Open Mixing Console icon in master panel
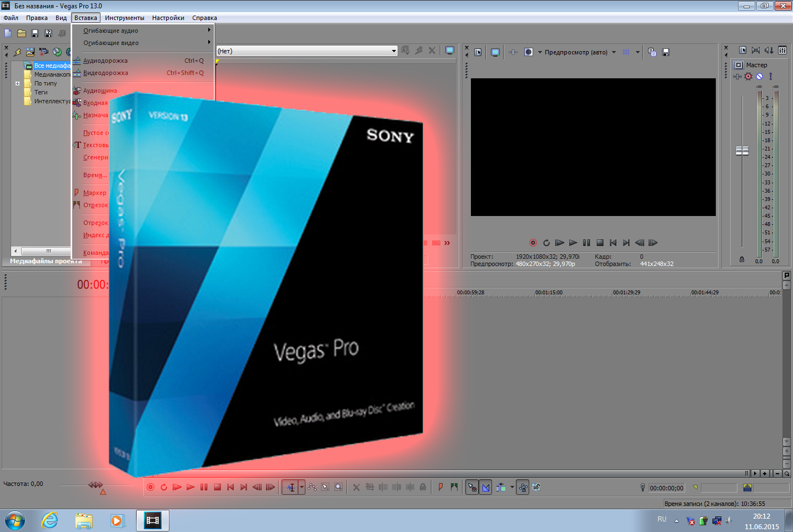 coord(782,51)
